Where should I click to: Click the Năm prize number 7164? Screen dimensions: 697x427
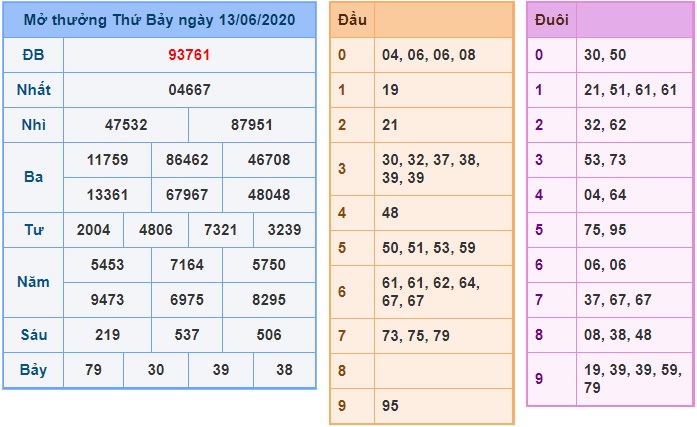pyautogui.click(x=187, y=265)
